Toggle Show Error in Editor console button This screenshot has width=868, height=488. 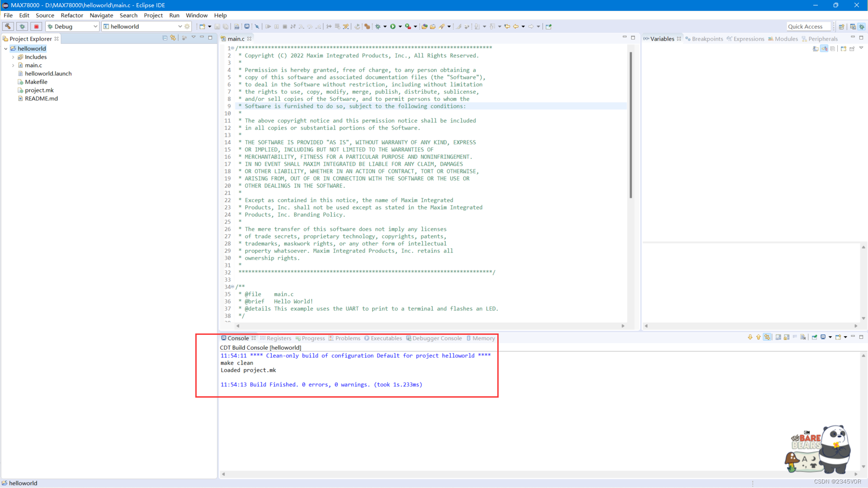[767, 337]
